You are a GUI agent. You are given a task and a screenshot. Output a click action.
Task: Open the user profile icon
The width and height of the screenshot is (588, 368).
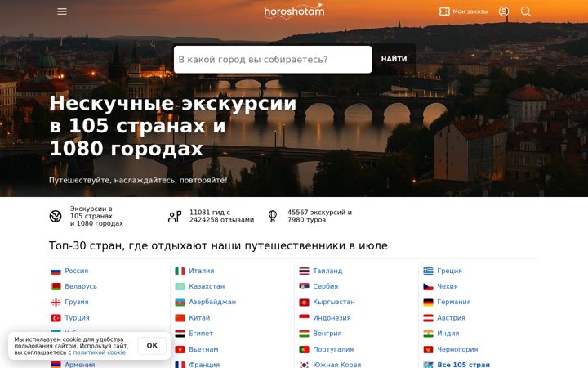[x=504, y=11]
